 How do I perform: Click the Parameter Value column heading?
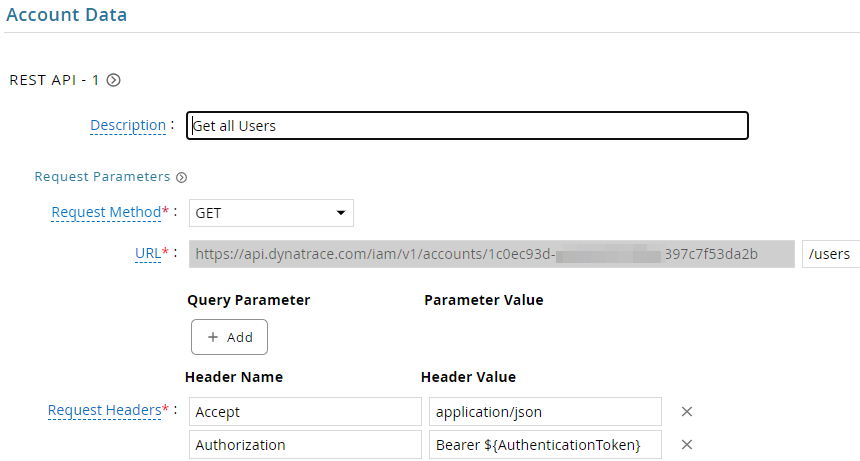click(x=484, y=300)
